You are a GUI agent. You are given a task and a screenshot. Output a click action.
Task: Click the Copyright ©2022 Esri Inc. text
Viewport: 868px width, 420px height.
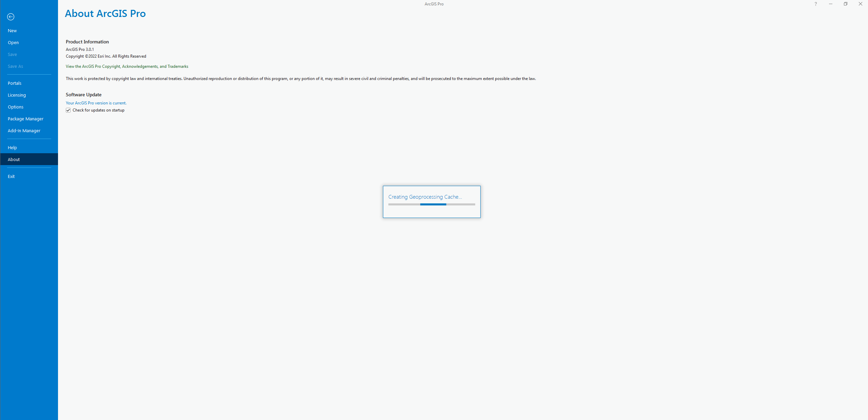(x=106, y=56)
